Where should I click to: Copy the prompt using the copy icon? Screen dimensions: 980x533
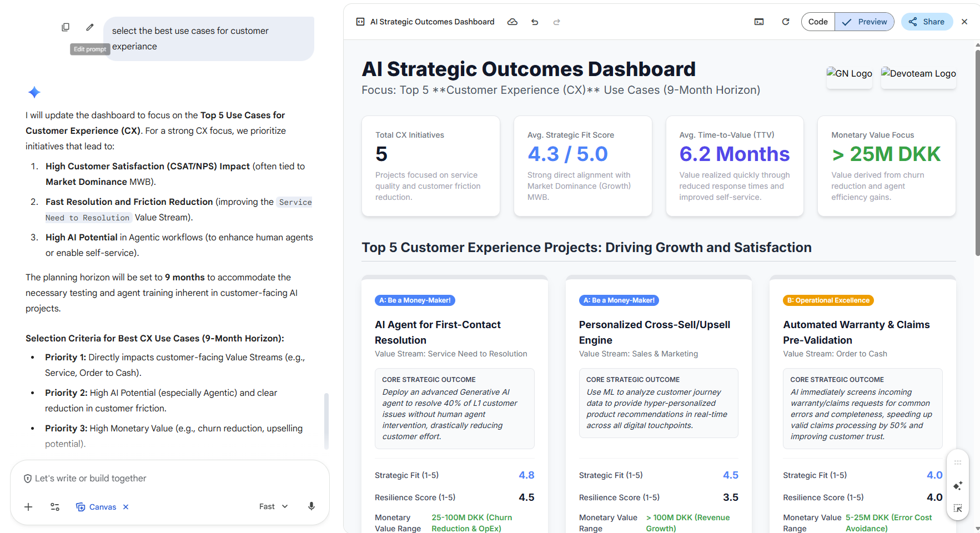click(66, 27)
